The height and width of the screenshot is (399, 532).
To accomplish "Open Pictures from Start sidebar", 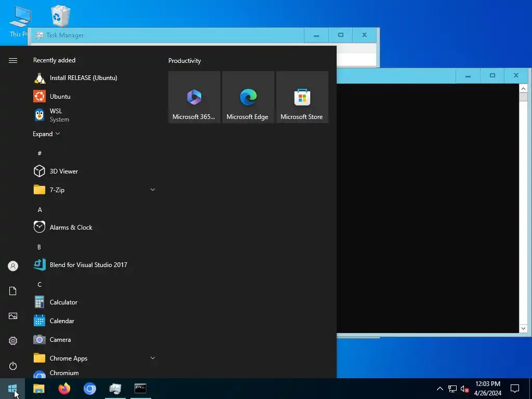I will [13, 316].
